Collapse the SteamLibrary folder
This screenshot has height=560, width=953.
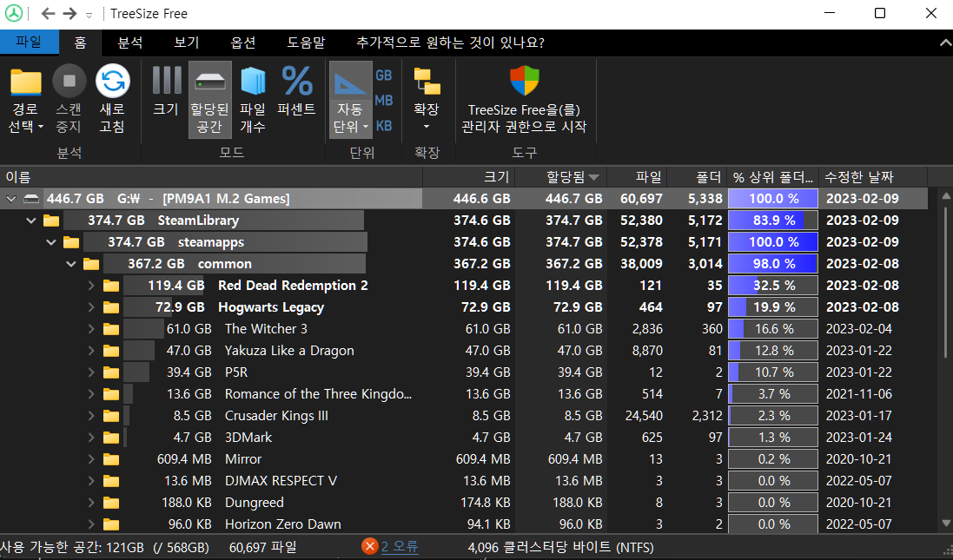point(31,221)
